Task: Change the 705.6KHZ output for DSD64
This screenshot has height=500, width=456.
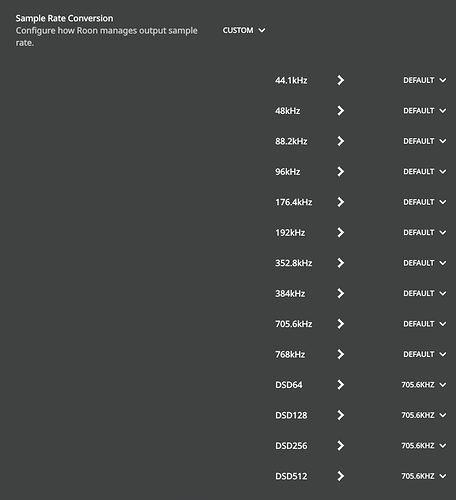Action: click(x=424, y=385)
